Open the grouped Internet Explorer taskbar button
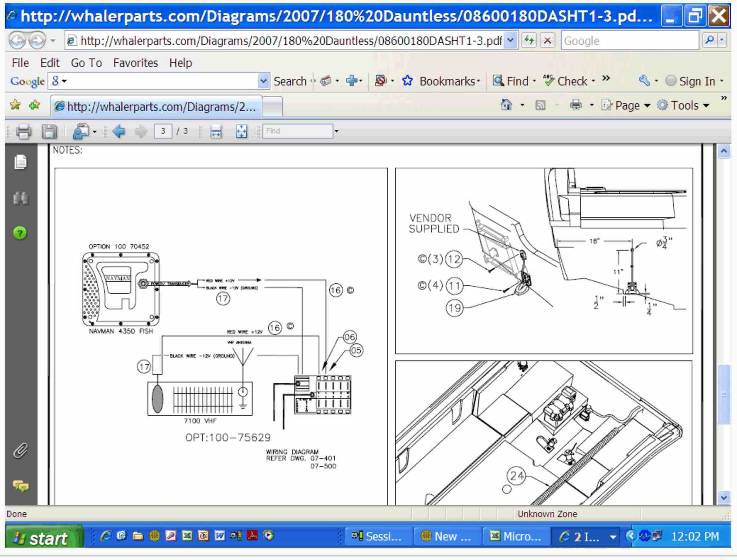 pos(586,536)
